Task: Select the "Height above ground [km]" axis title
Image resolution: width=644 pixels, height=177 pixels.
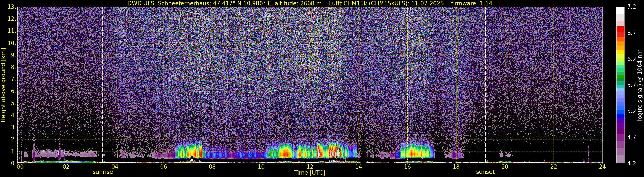Action: tap(3, 85)
